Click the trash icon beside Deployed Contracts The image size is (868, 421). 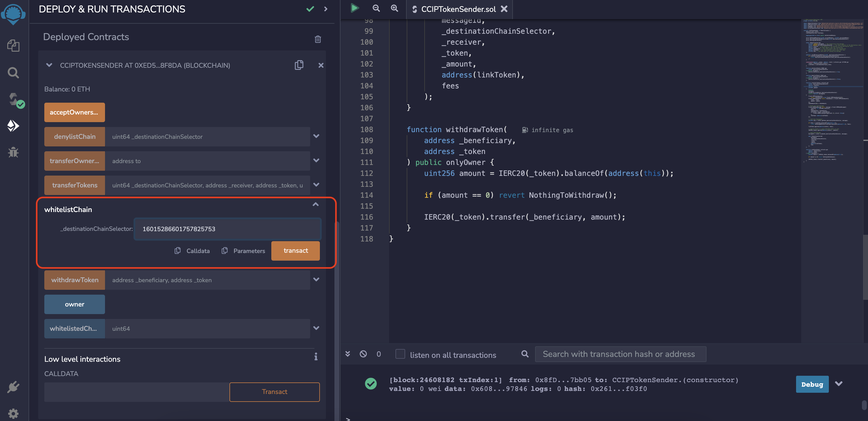coord(317,39)
